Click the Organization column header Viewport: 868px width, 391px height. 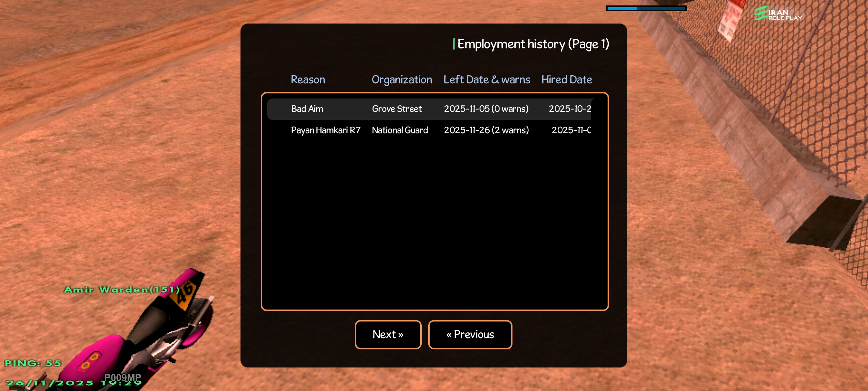(401, 80)
